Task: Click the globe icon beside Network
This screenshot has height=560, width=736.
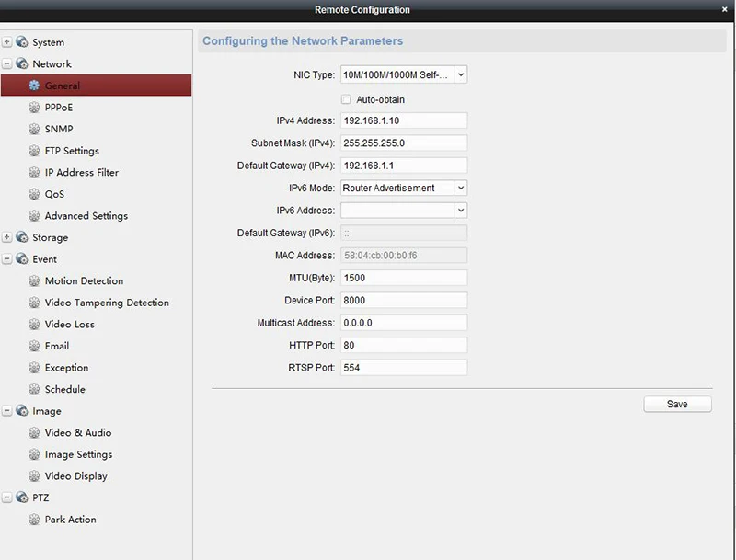Action: click(21, 63)
